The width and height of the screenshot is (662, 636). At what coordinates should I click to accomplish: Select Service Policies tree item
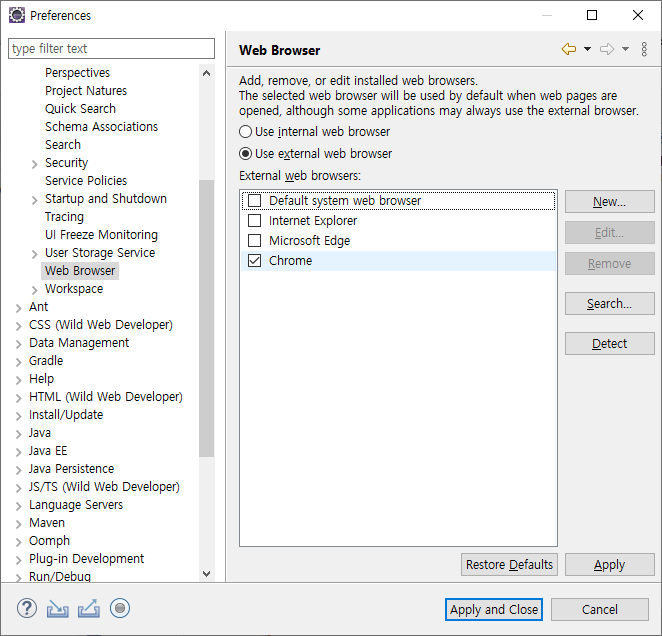tap(86, 181)
